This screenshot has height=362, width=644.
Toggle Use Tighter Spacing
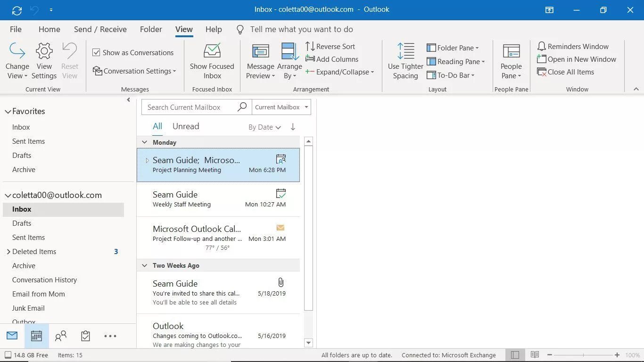(405, 61)
